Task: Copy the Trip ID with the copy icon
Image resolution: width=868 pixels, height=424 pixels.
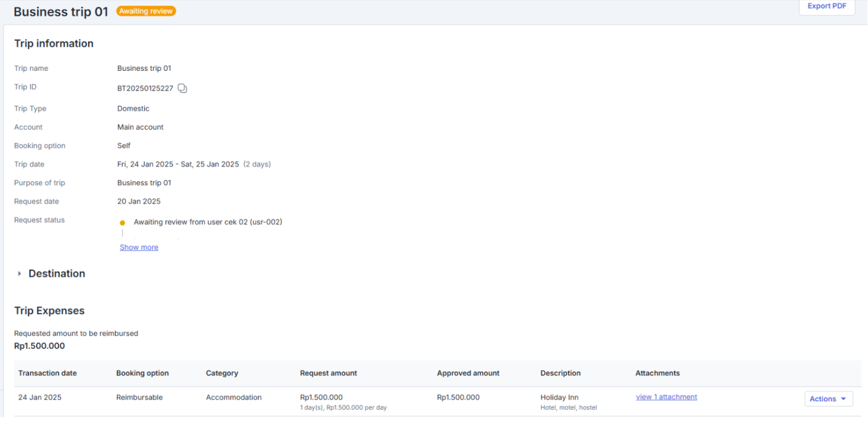Action: click(182, 88)
